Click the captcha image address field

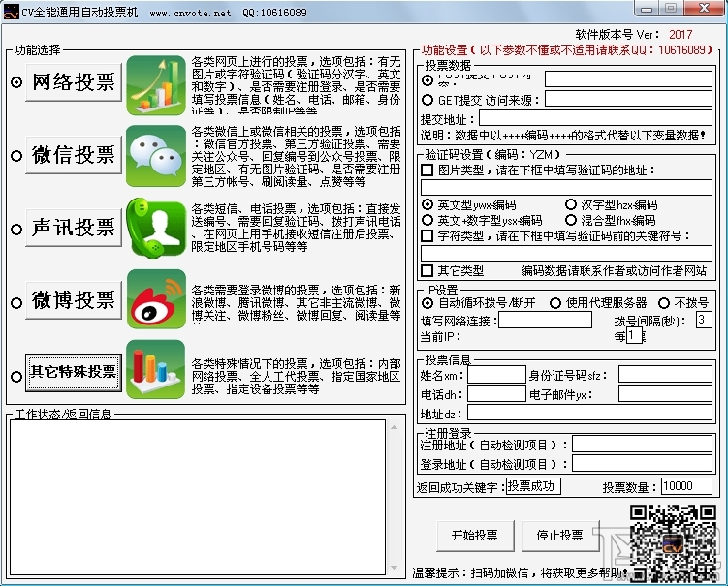point(566,187)
